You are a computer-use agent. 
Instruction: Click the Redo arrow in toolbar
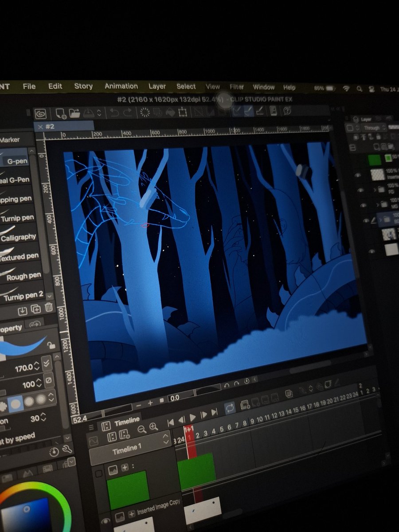pos(127,113)
